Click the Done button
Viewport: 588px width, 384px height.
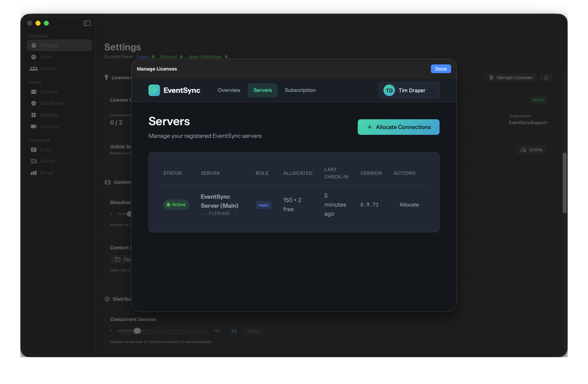pos(441,69)
